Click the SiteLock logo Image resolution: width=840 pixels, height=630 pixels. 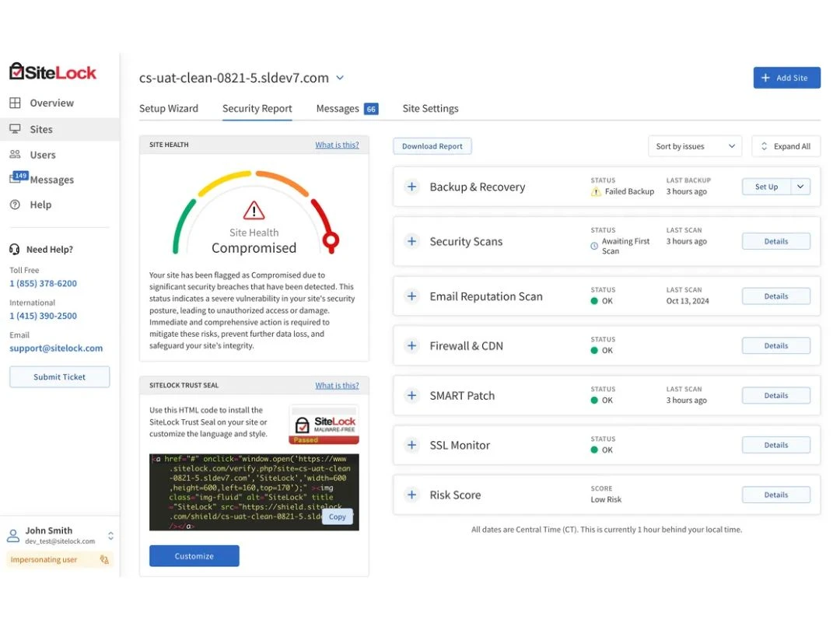click(x=53, y=72)
